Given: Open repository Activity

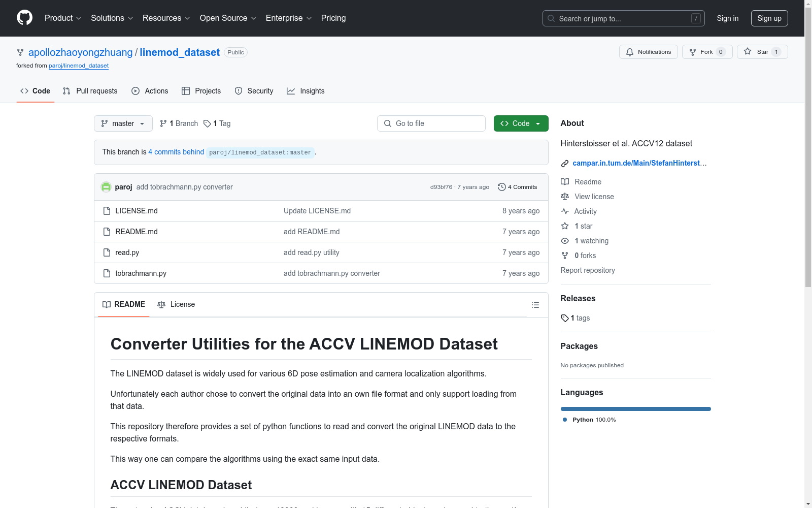Looking at the screenshot, I should (584, 211).
